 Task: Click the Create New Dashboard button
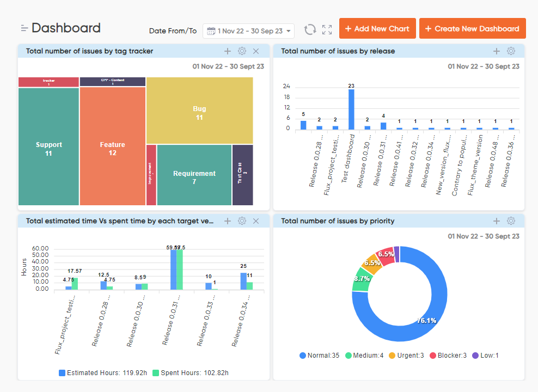coord(472,28)
